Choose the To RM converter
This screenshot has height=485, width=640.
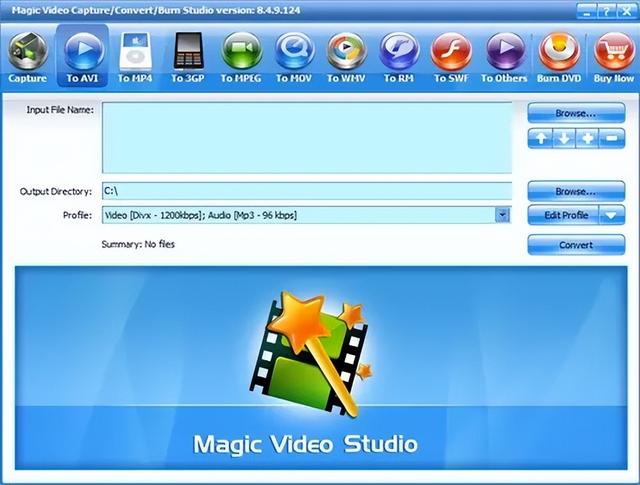[x=399, y=57]
